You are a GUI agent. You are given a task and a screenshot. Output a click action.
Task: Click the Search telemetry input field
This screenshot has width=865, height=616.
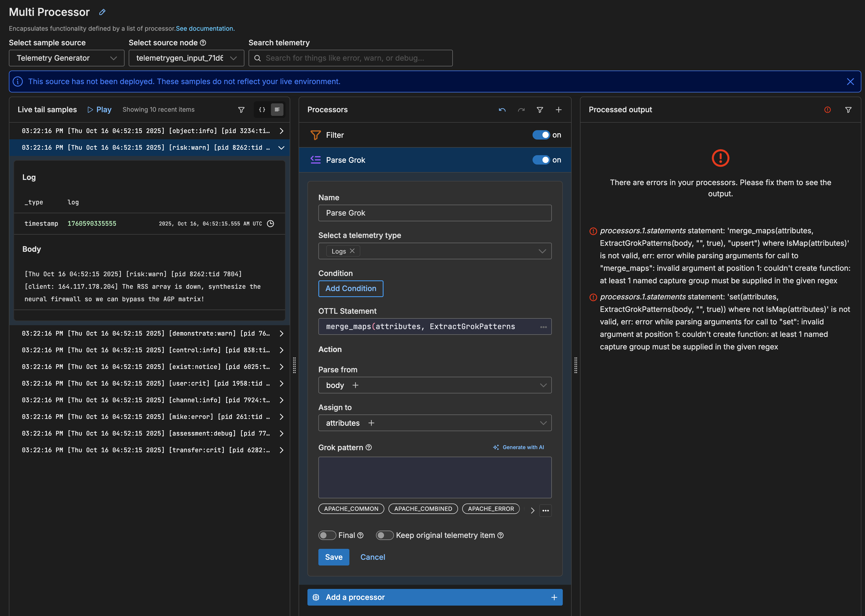coord(350,58)
